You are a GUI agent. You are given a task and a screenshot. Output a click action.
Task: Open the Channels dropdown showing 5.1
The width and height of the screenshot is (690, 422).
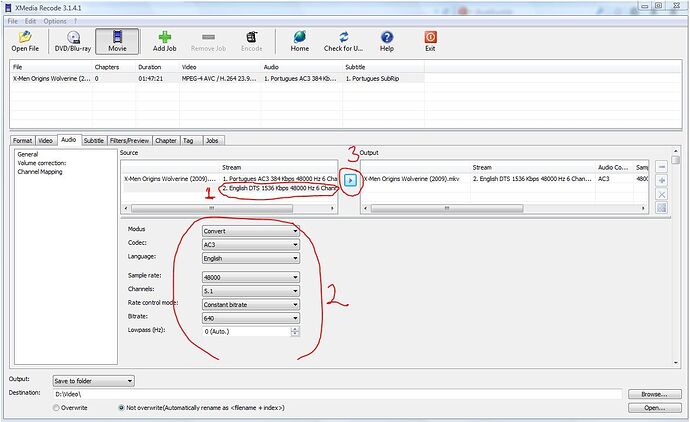click(x=251, y=291)
